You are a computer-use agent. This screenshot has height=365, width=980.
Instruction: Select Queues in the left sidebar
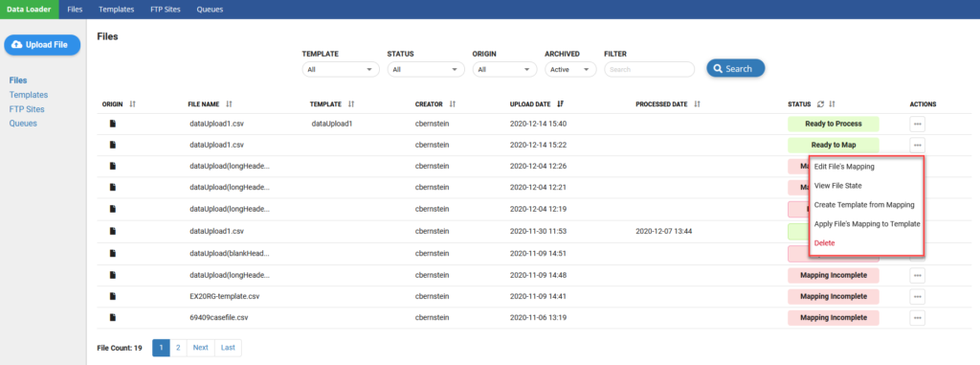pyautogui.click(x=23, y=124)
